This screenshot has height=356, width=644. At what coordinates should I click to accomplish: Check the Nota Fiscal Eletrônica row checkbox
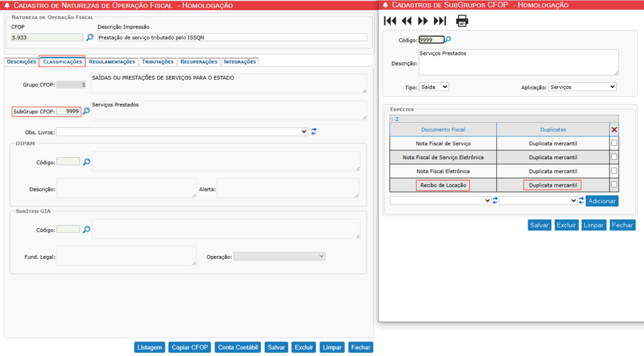[x=614, y=171]
